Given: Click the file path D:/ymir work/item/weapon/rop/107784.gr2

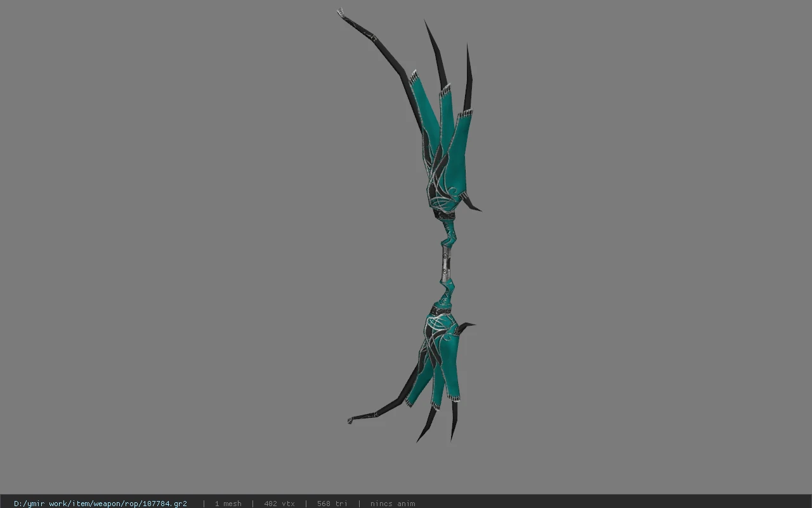Looking at the screenshot, I should (x=100, y=504).
